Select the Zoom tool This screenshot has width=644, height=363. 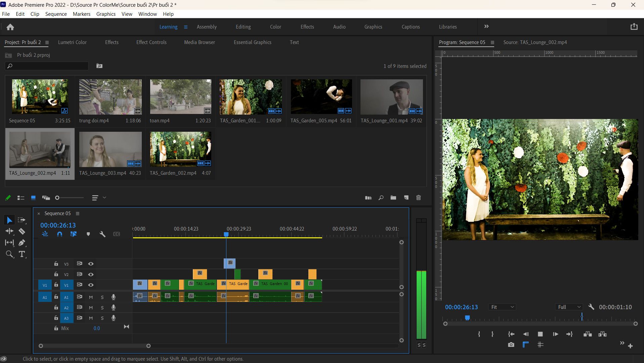[9, 254]
